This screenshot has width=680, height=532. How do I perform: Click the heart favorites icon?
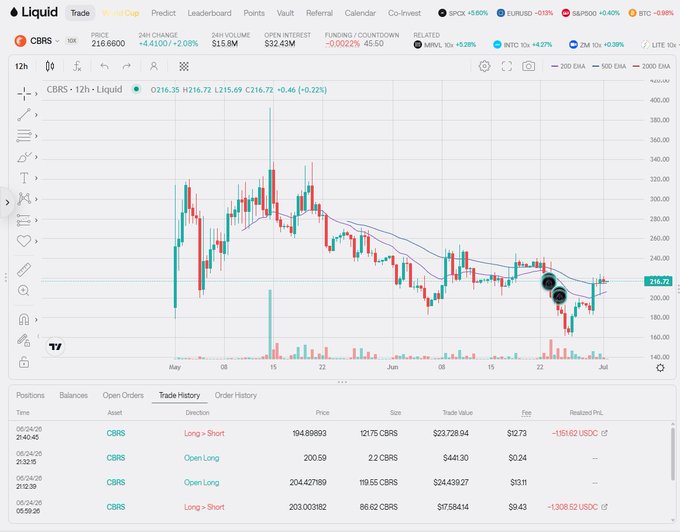pyautogui.click(x=24, y=241)
